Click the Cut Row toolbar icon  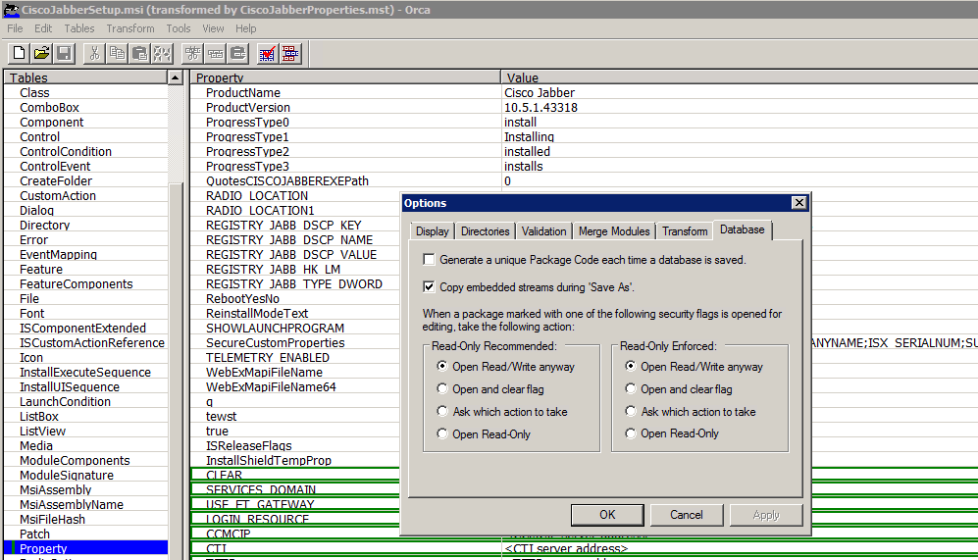(x=192, y=53)
